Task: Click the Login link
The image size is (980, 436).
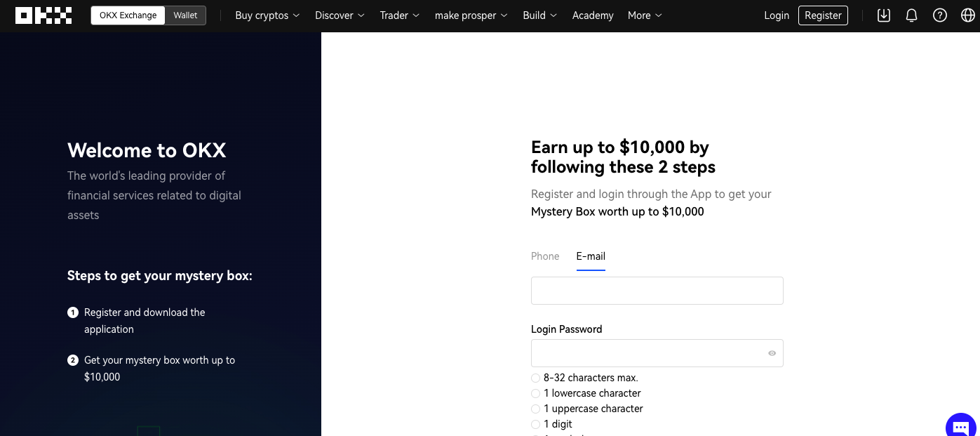Action: (x=777, y=15)
